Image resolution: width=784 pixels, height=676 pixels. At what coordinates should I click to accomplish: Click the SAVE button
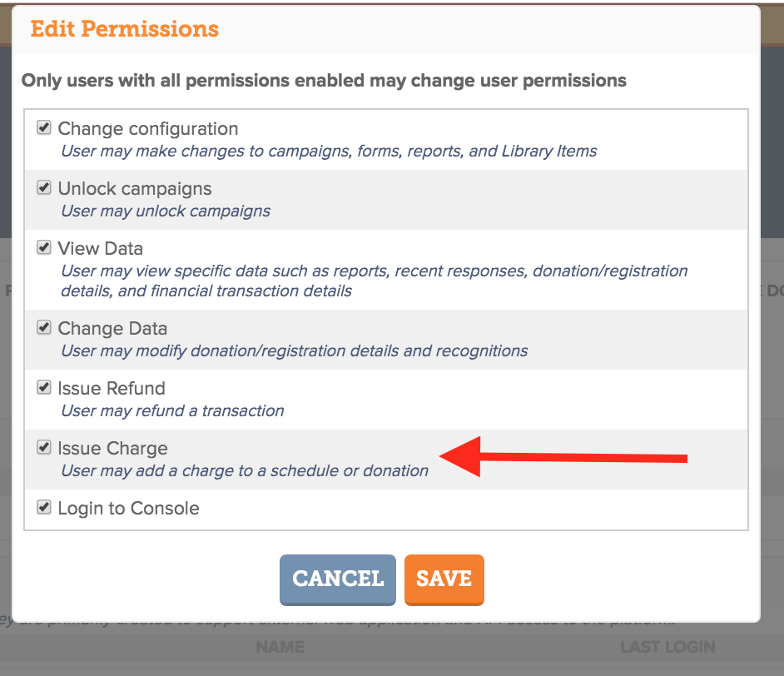(444, 579)
